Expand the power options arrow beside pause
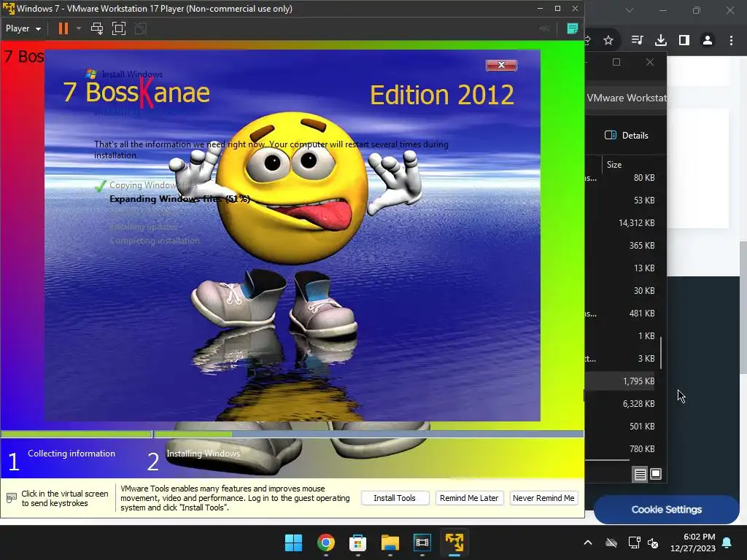 tap(79, 28)
